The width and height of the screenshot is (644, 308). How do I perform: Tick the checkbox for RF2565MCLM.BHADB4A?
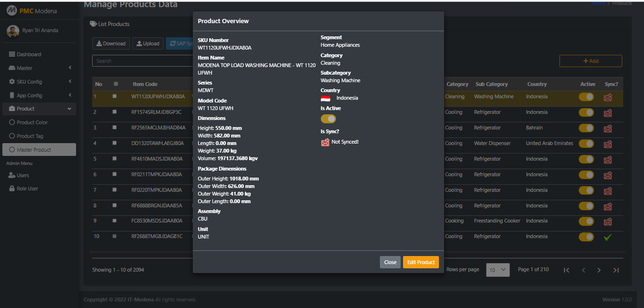click(x=114, y=128)
